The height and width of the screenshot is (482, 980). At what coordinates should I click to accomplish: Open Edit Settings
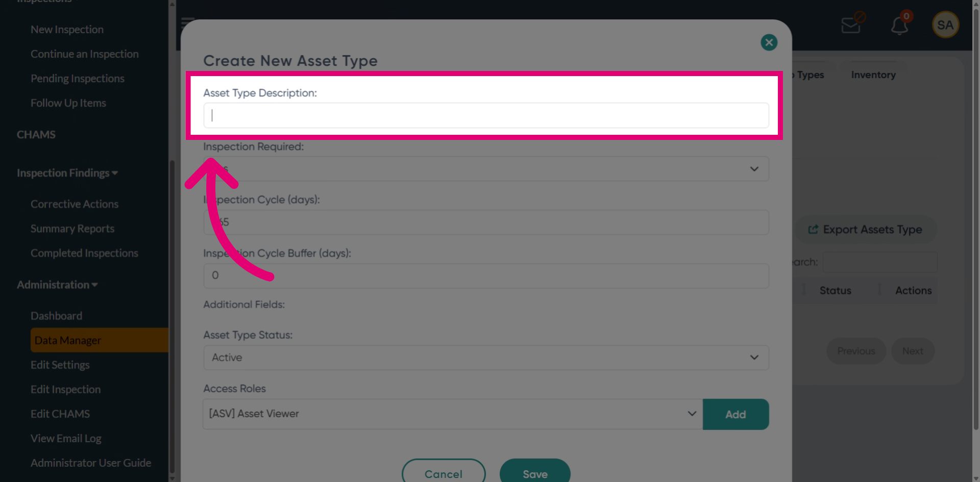point(60,365)
